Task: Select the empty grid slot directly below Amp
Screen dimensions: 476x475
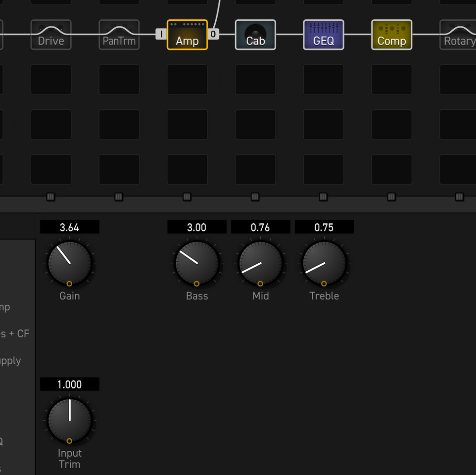Action: click(188, 80)
